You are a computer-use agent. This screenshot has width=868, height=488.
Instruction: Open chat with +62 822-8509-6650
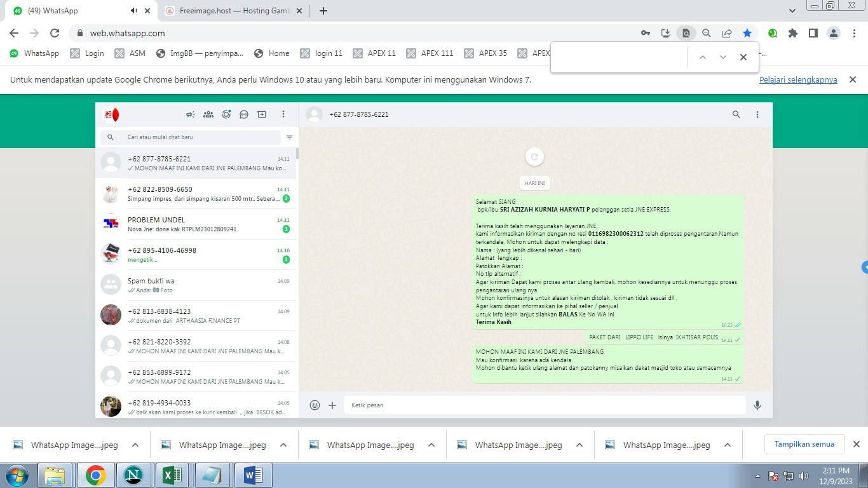(x=197, y=194)
